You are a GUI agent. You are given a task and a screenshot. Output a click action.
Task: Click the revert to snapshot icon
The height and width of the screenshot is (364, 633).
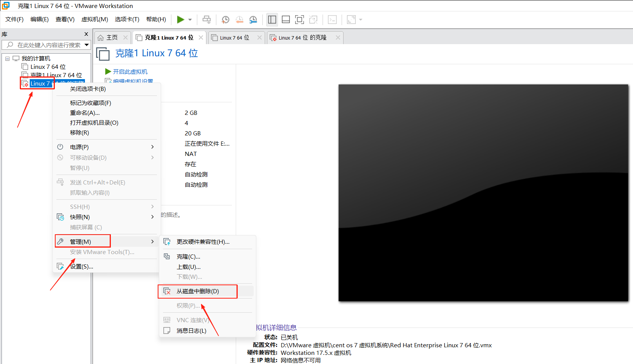[239, 19]
